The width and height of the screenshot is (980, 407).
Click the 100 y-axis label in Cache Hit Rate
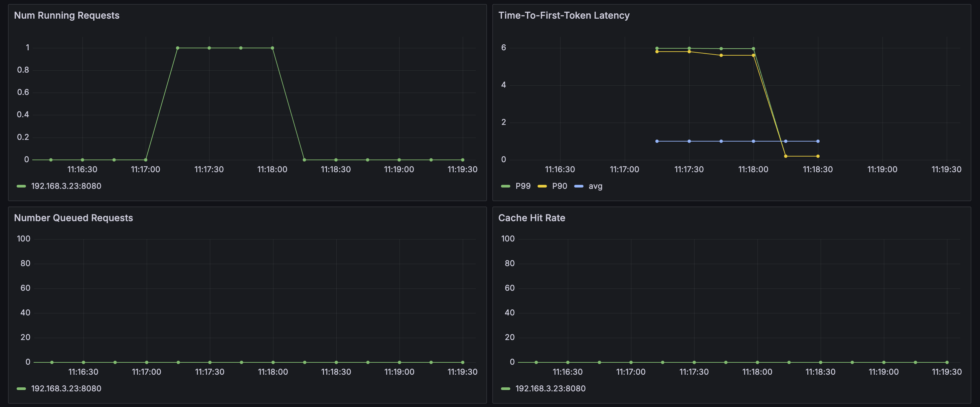pos(508,239)
